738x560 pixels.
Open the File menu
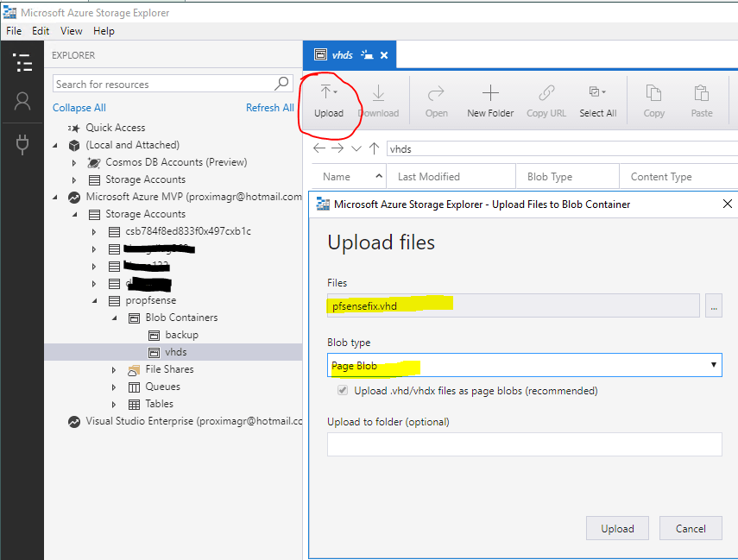pos(14,31)
